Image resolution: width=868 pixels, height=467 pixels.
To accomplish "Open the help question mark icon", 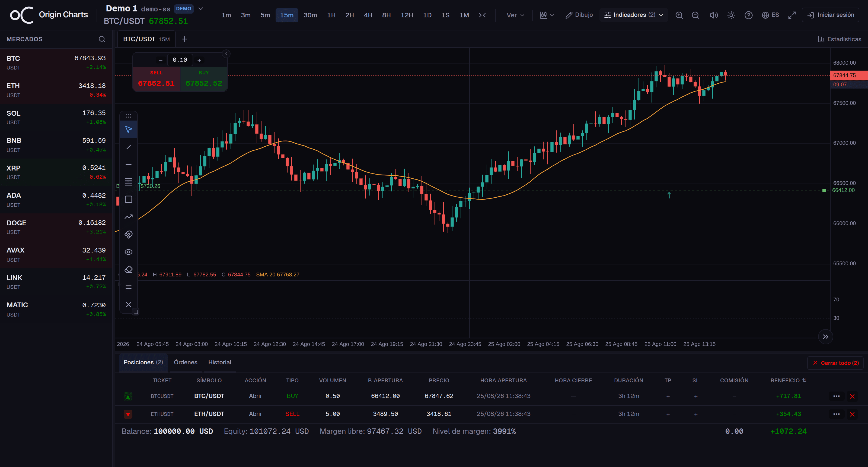I will [x=748, y=15].
